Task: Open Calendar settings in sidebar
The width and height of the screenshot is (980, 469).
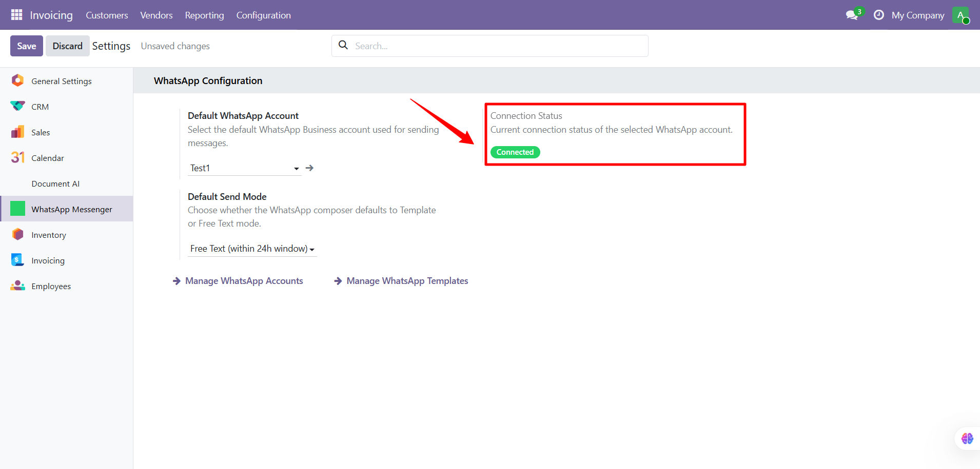Action: (x=47, y=158)
